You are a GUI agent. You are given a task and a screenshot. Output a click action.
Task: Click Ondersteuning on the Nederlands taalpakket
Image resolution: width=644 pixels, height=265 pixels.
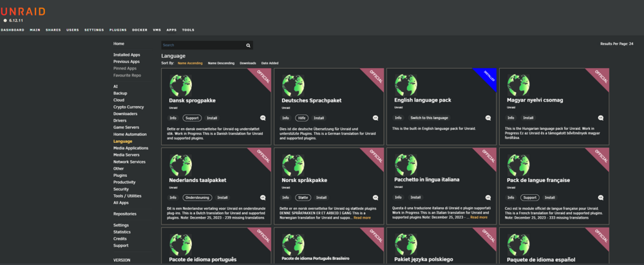[198, 197]
